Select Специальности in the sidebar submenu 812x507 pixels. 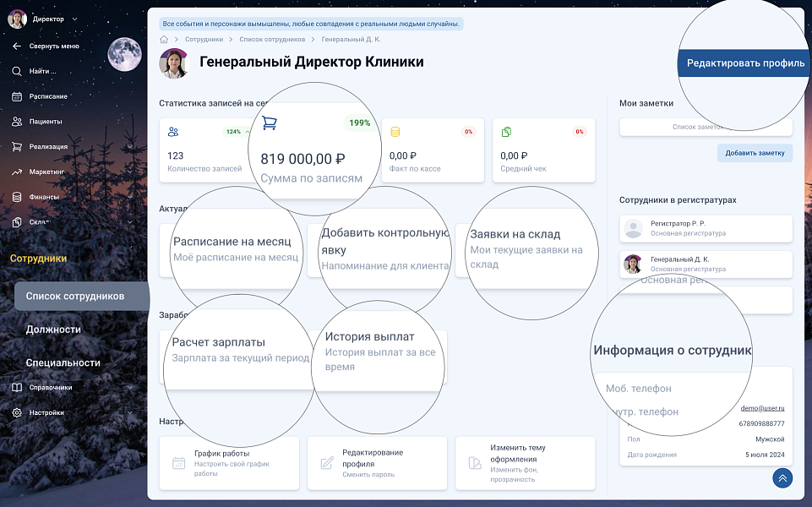click(x=63, y=363)
